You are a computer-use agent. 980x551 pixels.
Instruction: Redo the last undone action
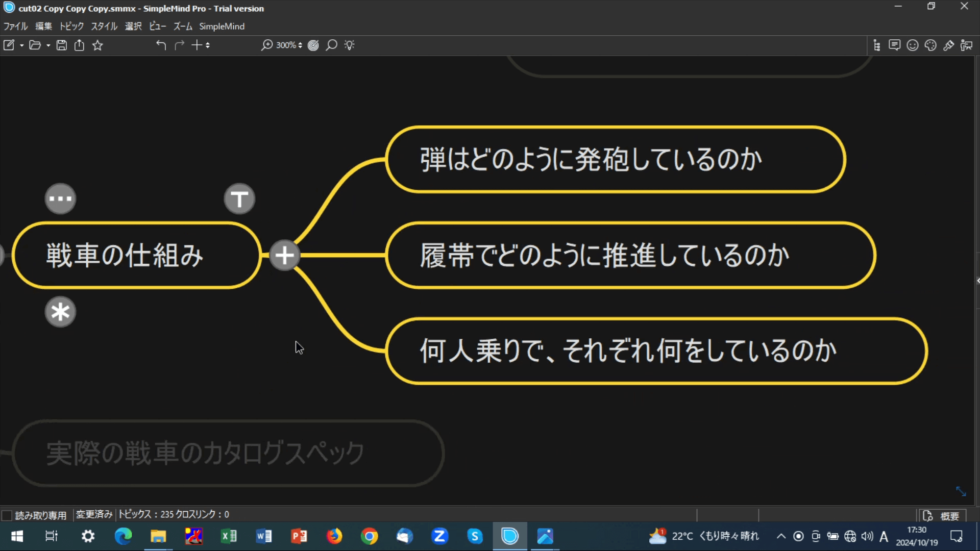click(179, 45)
